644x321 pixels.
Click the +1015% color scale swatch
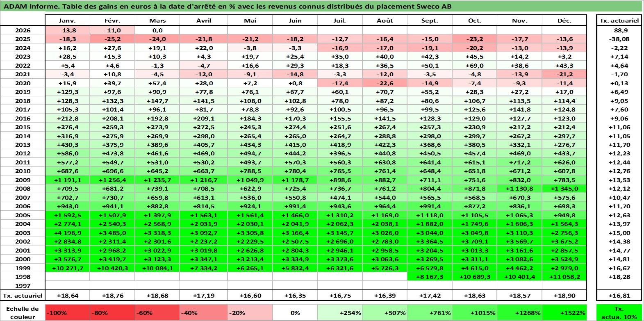coord(475,312)
